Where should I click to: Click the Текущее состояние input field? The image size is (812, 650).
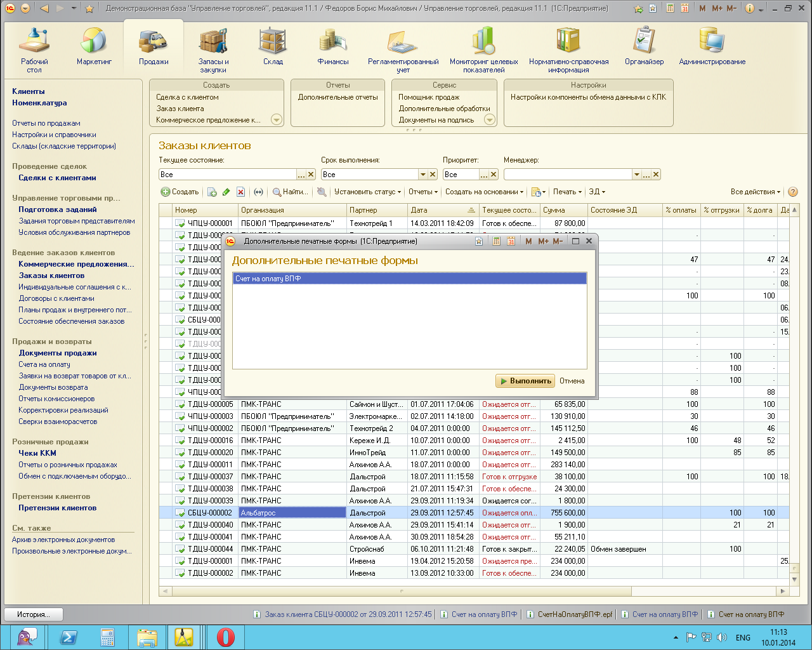pos(228,175)
